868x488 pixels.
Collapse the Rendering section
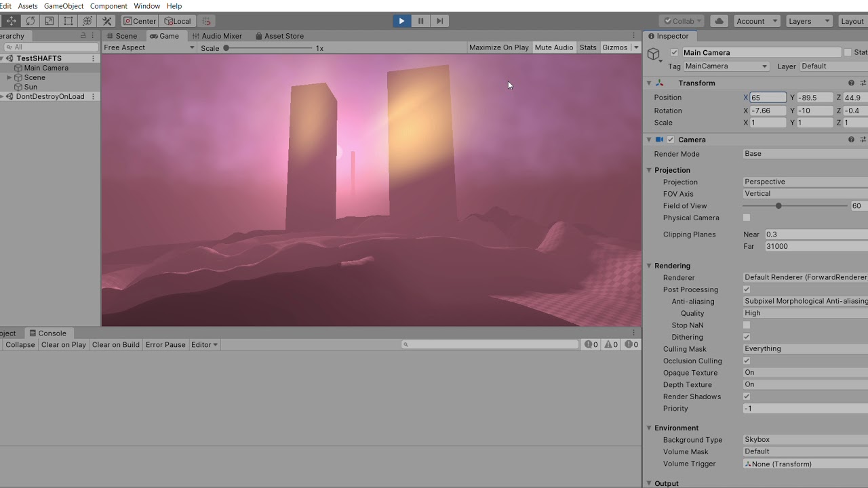click(649, 266)
